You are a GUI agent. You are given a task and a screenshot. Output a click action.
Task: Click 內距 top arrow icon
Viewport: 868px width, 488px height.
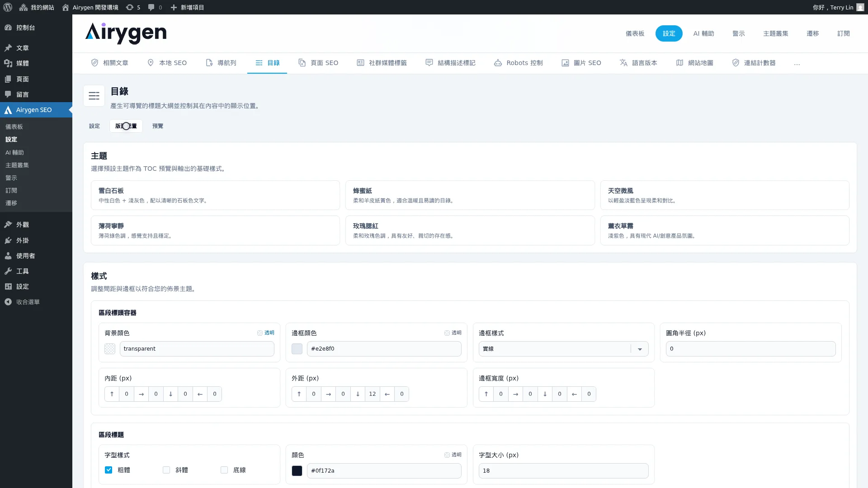(112, 394)
